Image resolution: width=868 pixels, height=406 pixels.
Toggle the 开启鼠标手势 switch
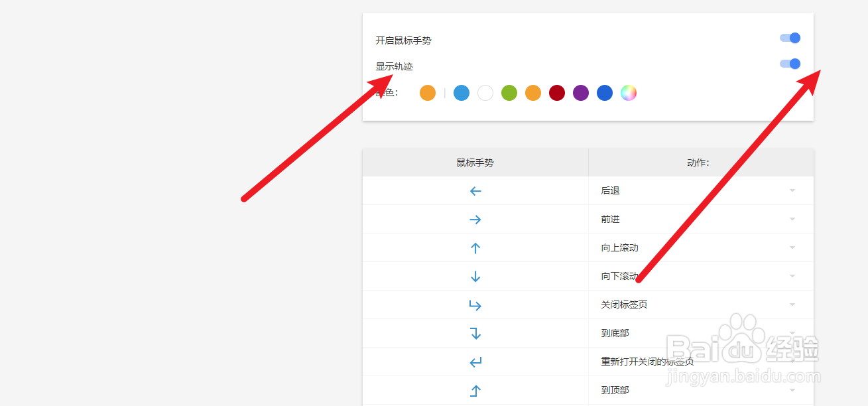click(789, 38)
